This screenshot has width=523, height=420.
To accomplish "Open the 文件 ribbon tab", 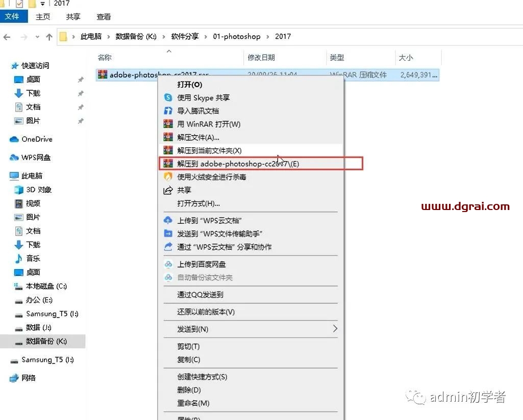I will coord(14,16).
